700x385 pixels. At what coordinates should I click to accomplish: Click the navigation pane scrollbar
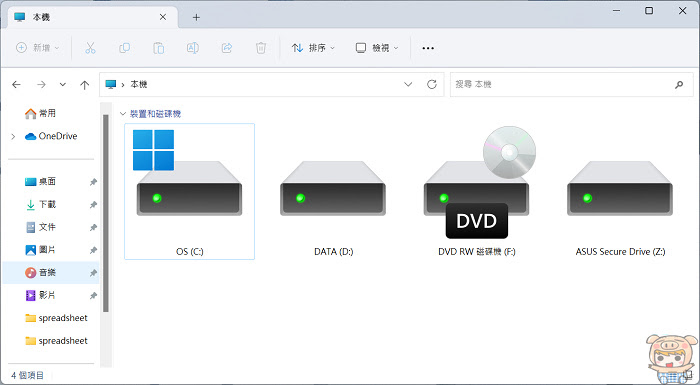click(x=106, y=213)
